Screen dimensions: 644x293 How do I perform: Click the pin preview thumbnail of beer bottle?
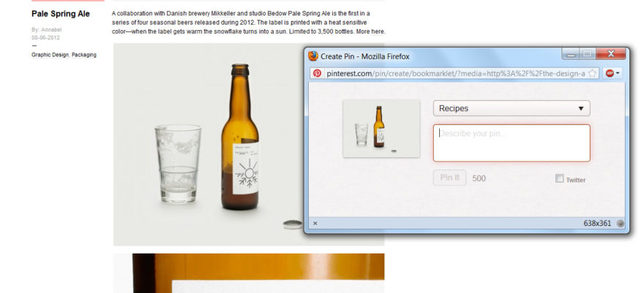(381, 129)
